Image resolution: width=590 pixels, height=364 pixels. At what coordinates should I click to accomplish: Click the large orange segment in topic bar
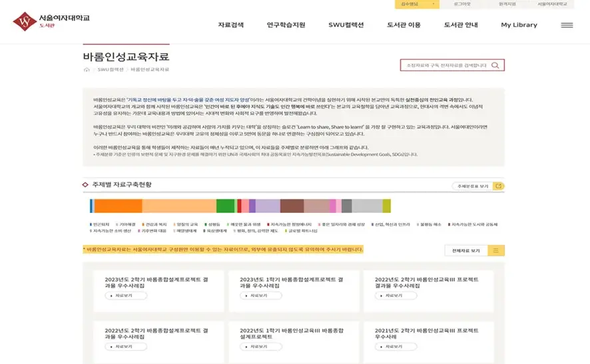click(118, 206)
